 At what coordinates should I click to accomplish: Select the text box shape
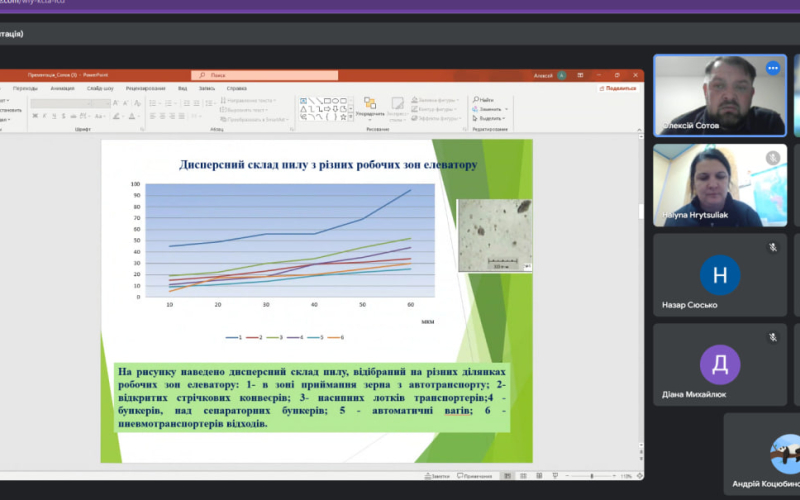[304, 101]
